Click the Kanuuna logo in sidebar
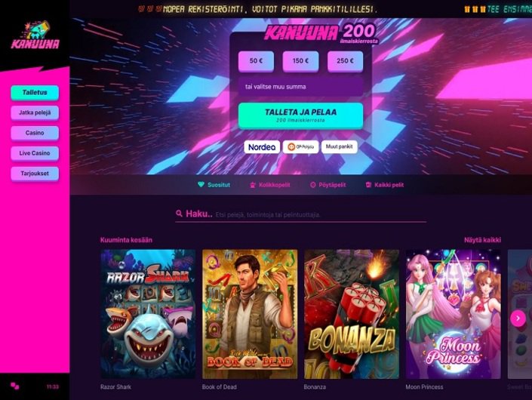 point(35,35)
